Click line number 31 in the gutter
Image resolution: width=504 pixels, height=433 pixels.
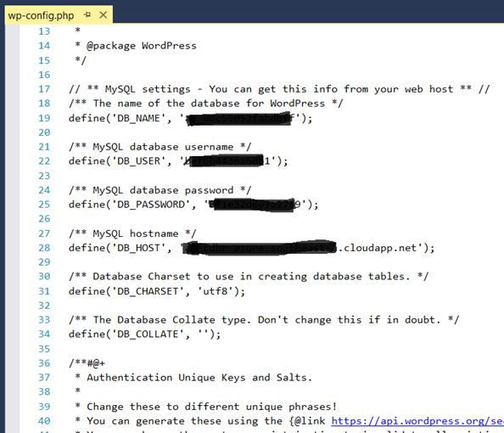(44, 291)
